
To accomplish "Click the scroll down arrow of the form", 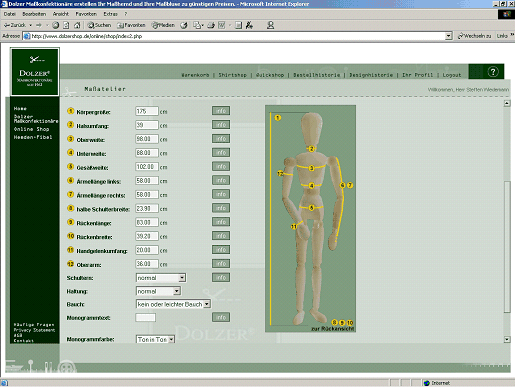I will (507, 339).
